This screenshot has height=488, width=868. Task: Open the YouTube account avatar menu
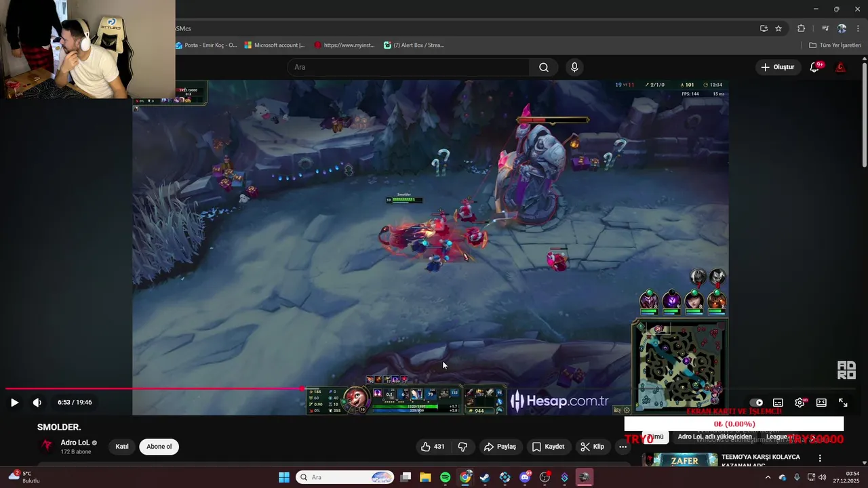coord(840,67)
